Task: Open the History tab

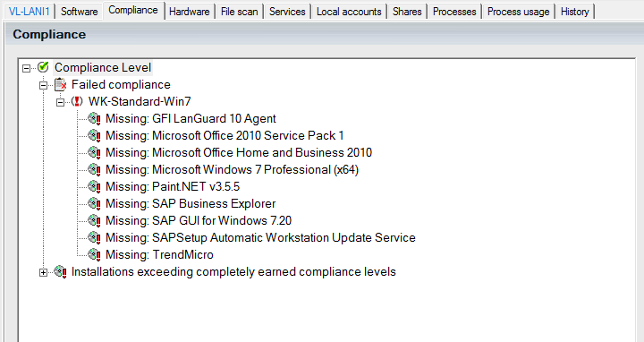Action: coord(574,12)
